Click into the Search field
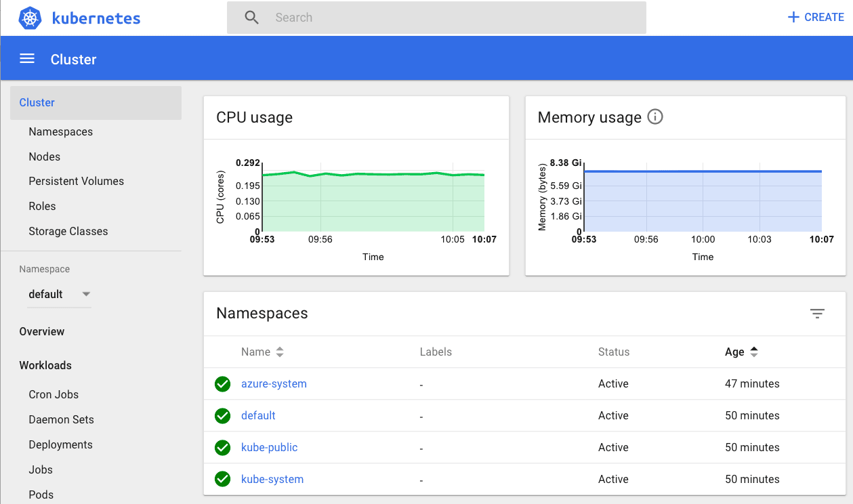 [454, 18]
